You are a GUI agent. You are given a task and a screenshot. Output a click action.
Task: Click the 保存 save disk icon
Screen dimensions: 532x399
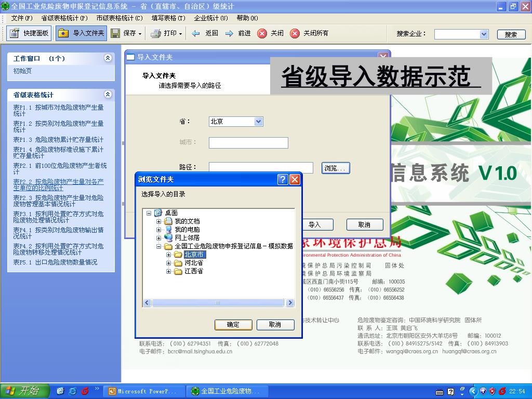115,33
